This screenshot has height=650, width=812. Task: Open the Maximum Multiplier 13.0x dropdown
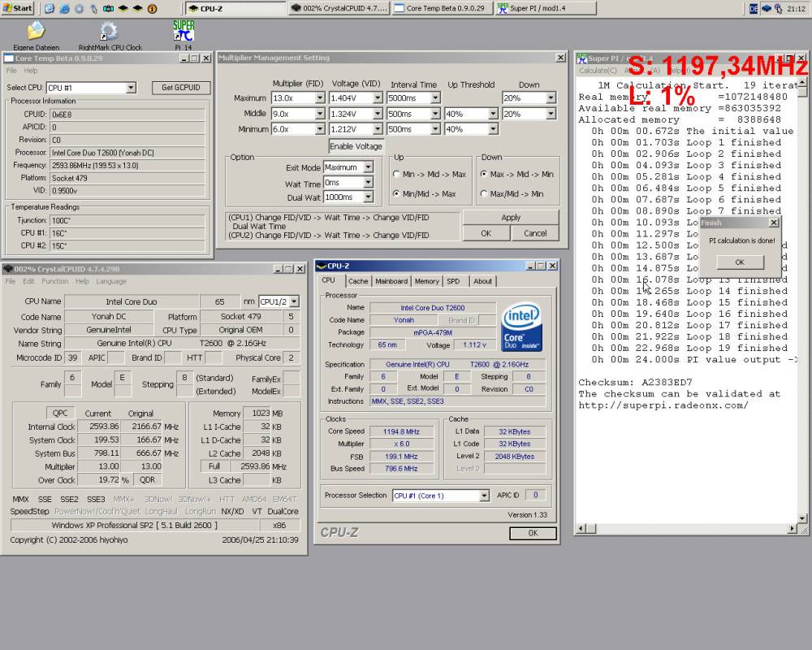tap(319, 98)
